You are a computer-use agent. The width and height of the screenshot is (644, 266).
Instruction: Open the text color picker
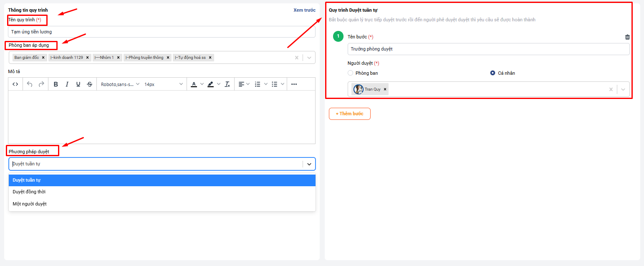pyautogui.click(x=194, y=84)
